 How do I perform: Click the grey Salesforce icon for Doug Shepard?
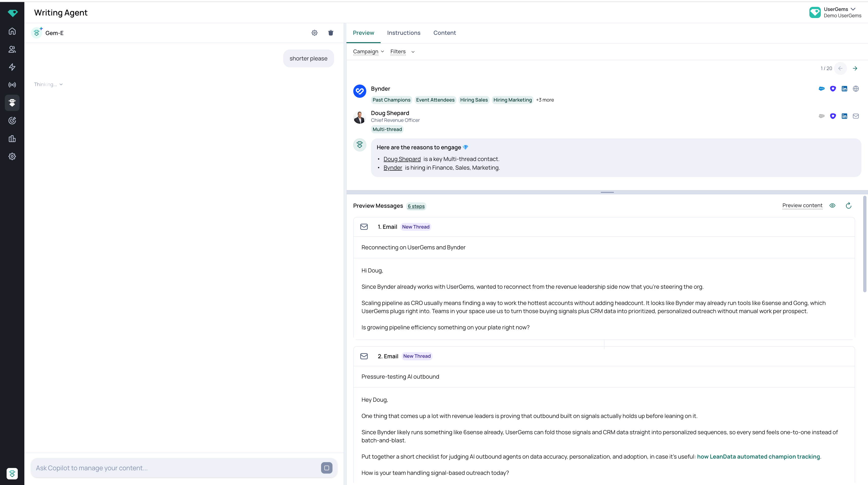pyautogui.click(x=822, y=116)
